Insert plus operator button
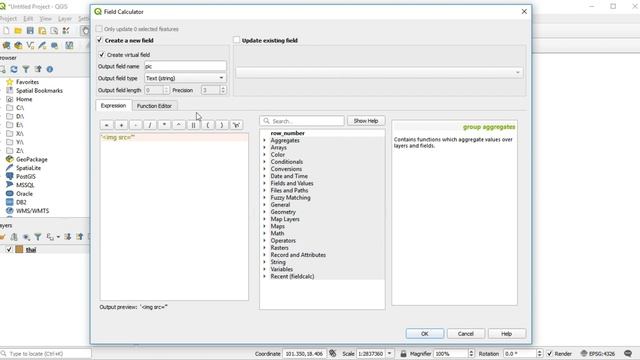This screenshot has width=640, height=360. [121, 125]
